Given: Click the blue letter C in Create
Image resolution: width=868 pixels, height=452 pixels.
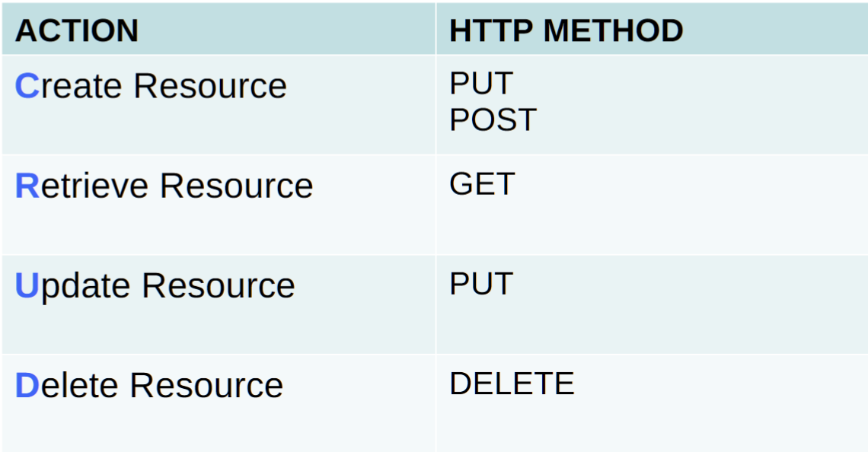Looking at the screenshot, I should 27,86.
